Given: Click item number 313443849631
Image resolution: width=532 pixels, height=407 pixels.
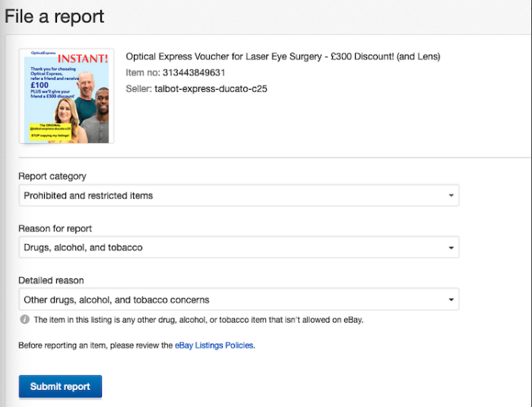Looking at the screenshot, I should (x=194, y=73).
